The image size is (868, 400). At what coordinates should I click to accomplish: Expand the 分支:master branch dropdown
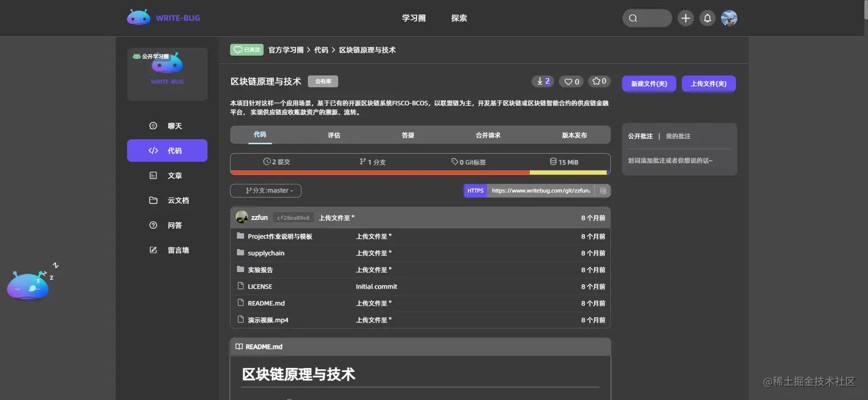pos(266,191)
